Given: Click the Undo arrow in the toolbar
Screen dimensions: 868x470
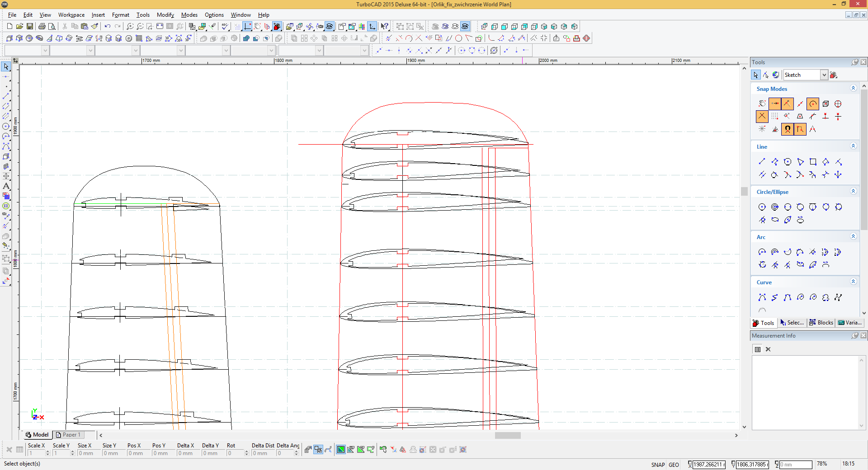Looking at the screenshot, I should pyautogui.click(x=108, y=27).
